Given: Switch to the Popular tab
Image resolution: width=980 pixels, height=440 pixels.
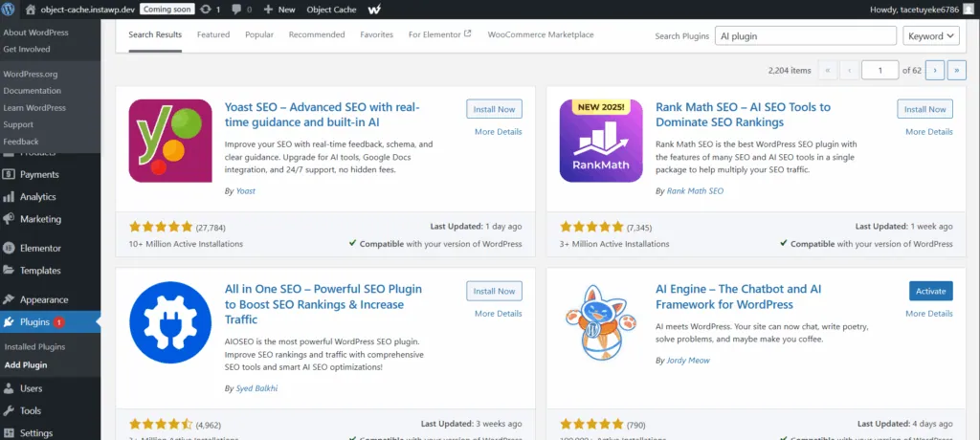Looking at the screenshot, I should coord(259,35).
